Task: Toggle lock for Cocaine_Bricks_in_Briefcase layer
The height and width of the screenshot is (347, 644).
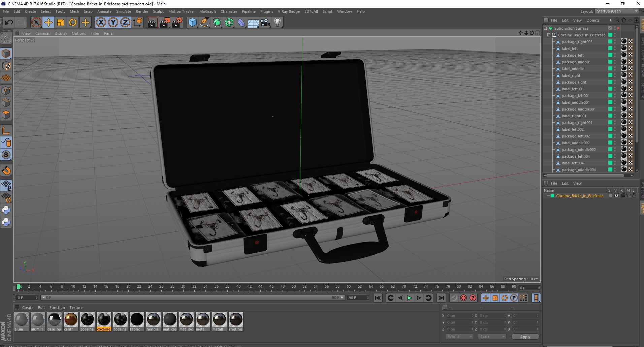Action: point(634,195)
